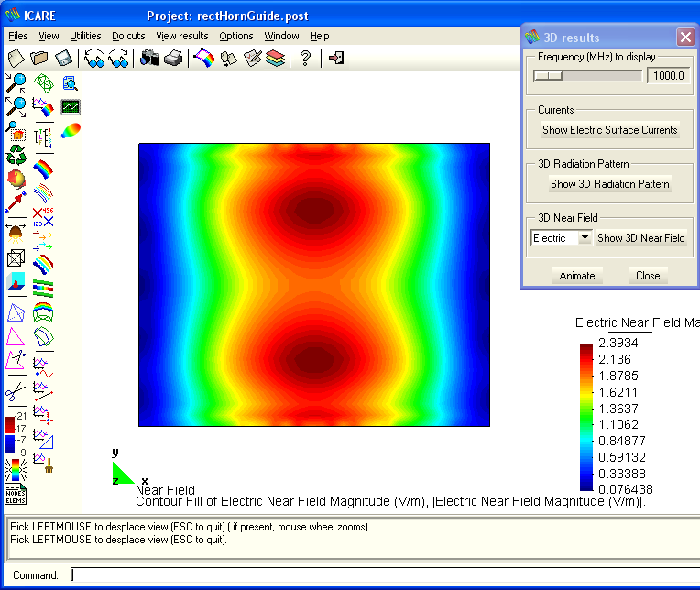Click the striped iso surfaces icon
700x590 pixels.
(x=43, y=289)
